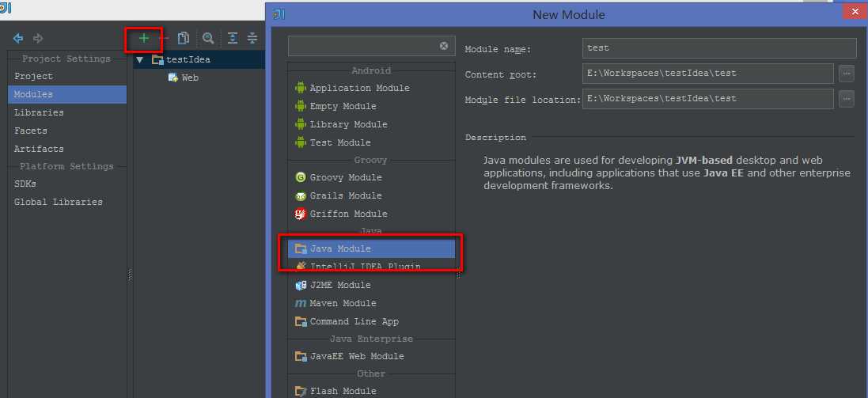Image resolution: width=868 pixels, height=398 pixels.
Task: Select Android Empty Module
Action: click(x=371, y=106)
